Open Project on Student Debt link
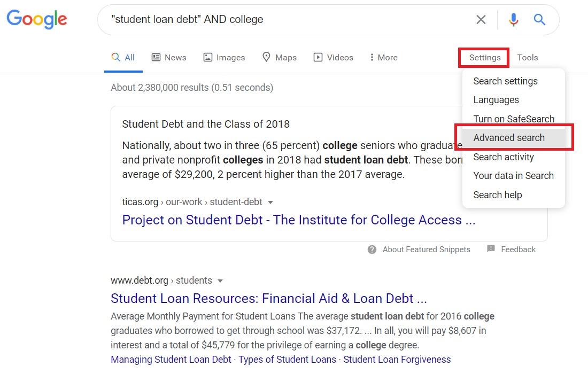The height and width of the screenshot is (374, 588). 298,220
